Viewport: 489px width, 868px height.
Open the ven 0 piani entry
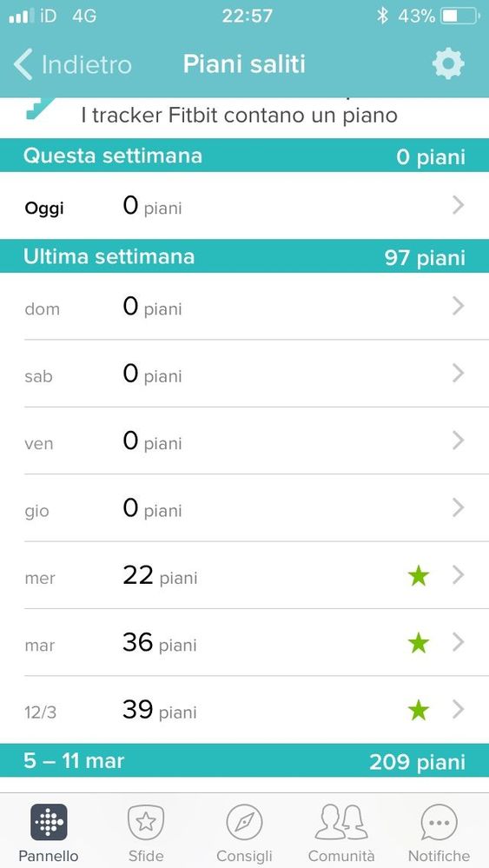(x=245, y=441)
